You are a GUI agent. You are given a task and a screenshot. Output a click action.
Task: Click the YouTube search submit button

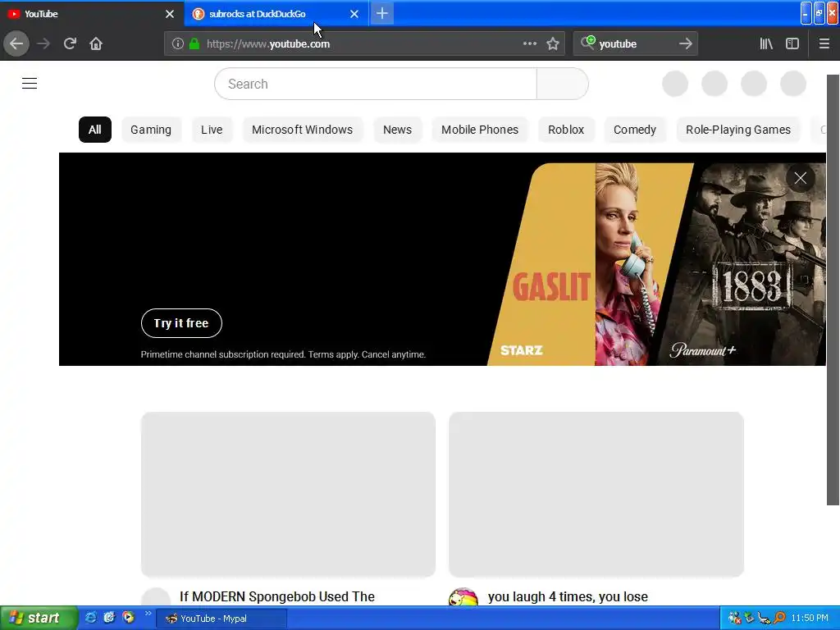pos(563,84)
